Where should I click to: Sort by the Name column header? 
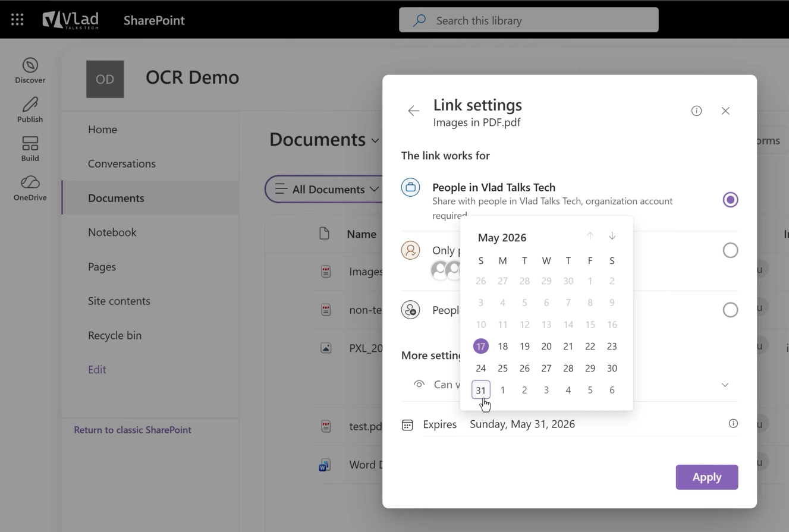362,234
